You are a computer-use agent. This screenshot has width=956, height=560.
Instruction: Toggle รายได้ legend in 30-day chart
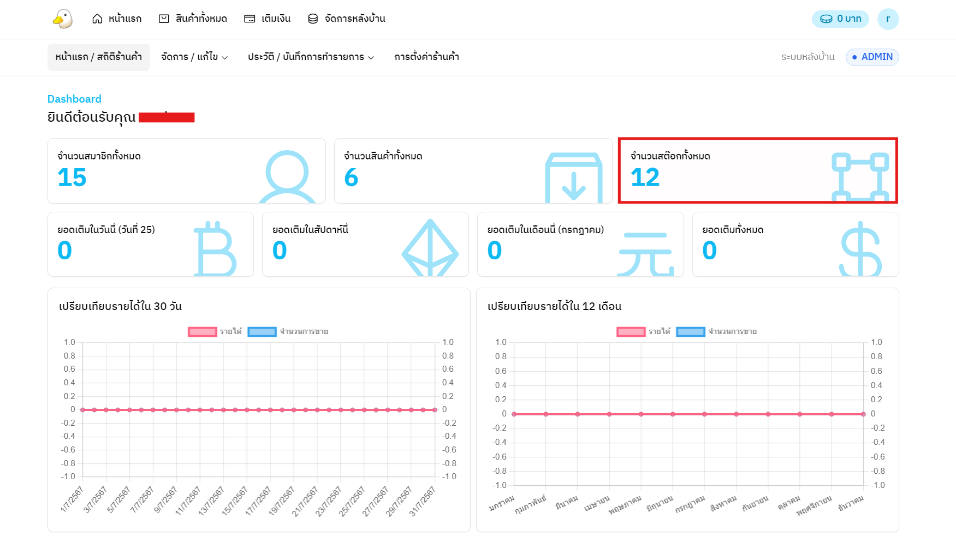215,331
